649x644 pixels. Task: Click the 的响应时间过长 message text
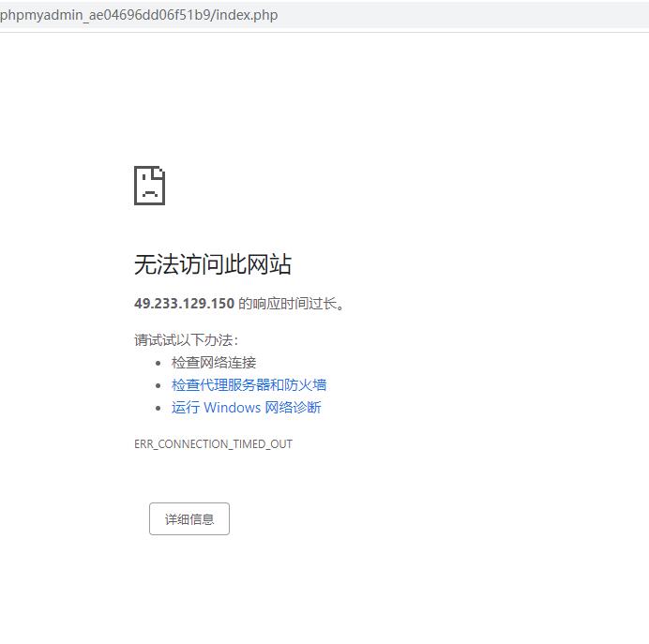click(x=291, y=304)
